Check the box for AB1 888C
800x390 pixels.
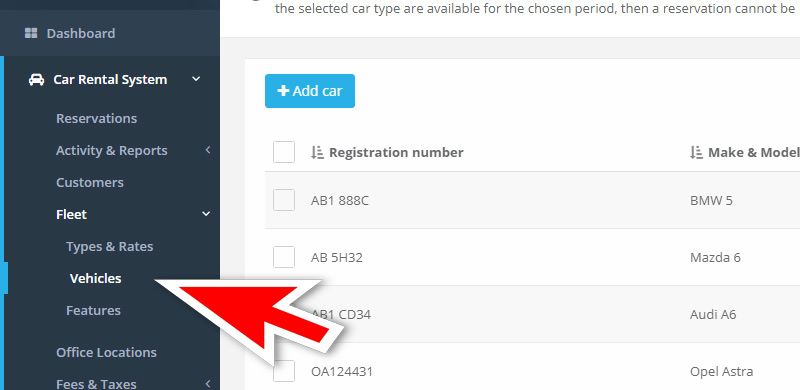(284, 200)
